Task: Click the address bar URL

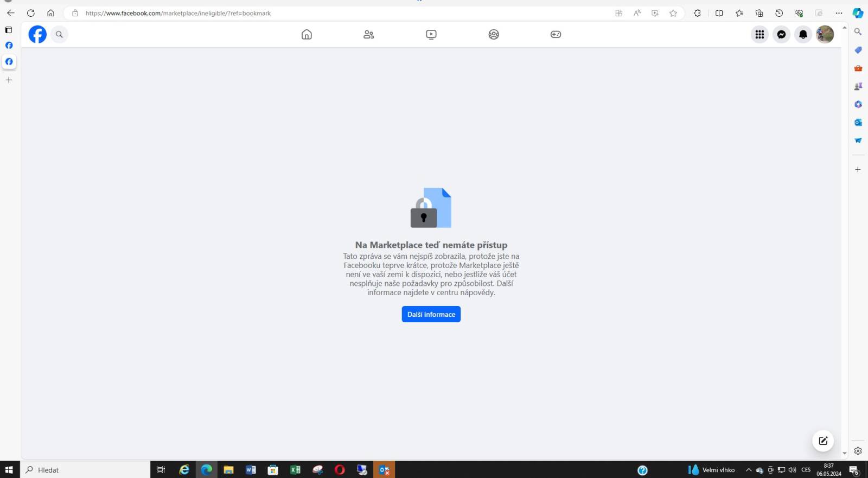Action: tap(178, 13)
